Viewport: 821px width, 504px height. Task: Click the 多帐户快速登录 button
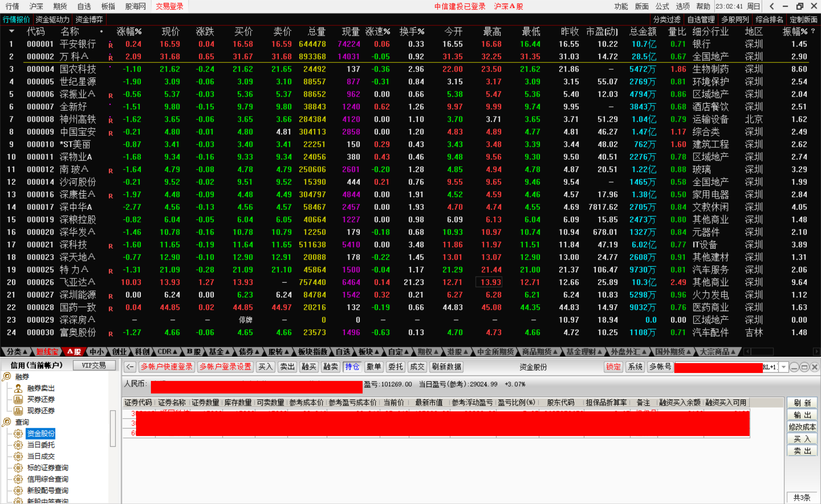click(167, 367)
